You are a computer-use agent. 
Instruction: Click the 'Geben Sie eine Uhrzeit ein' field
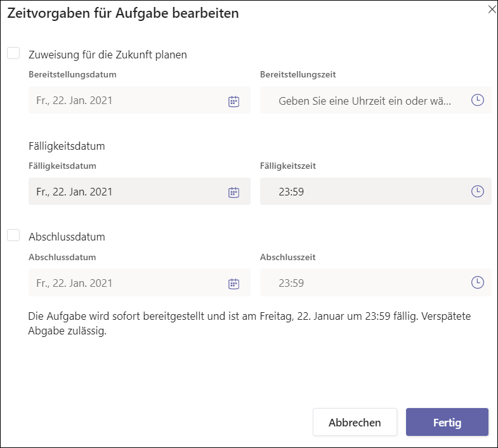click(x=376, y=100)
